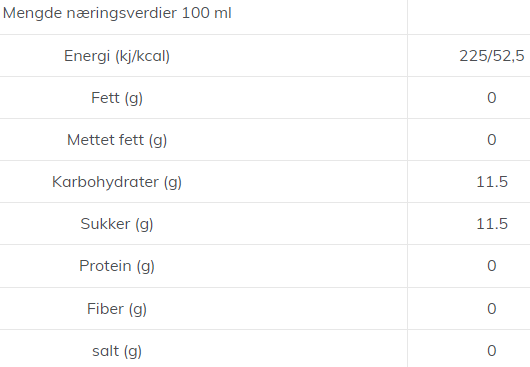
Task: Click the Protein value 0
Action: [x=492, y=266]
